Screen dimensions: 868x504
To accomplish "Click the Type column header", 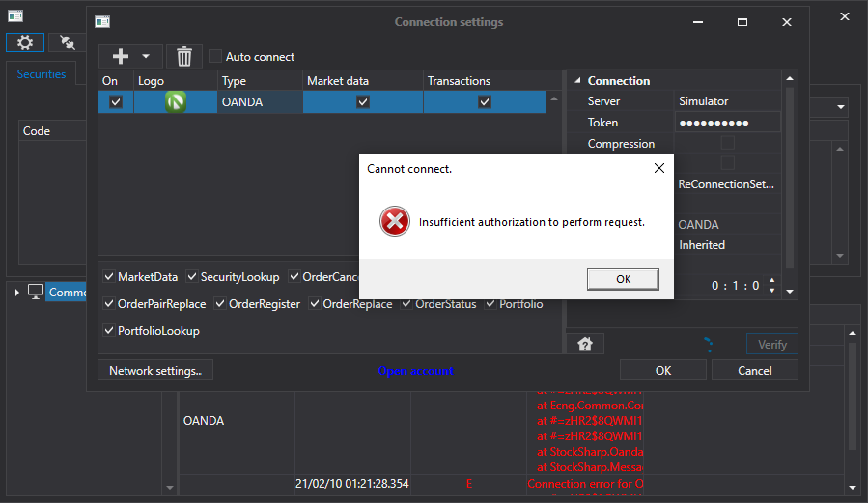I will tap(235, 81).
